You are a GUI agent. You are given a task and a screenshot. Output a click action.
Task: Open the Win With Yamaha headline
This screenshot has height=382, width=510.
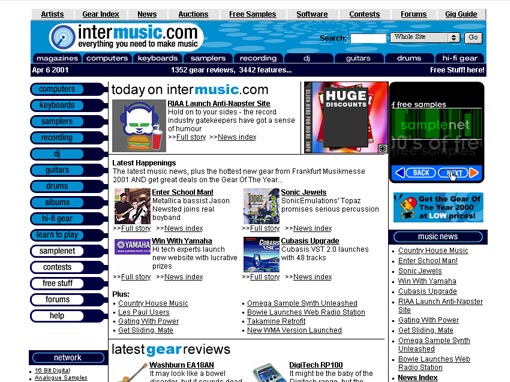coord(182,241)
